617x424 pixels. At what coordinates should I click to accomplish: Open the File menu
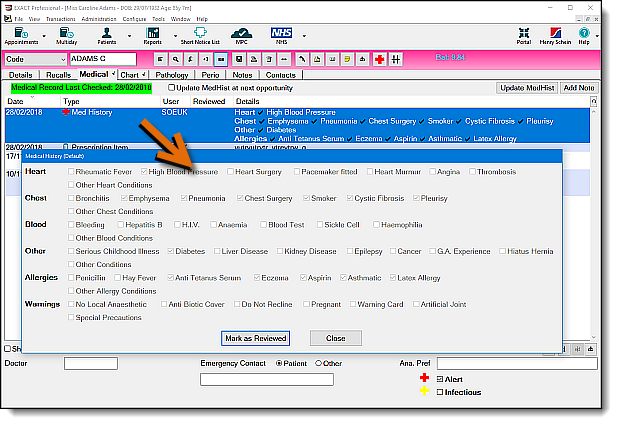pyautogui.click(x=18, y=19)
